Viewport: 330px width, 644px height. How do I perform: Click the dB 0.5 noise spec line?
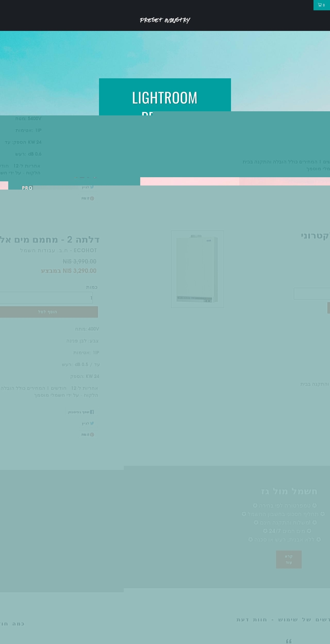pos(81,364)
